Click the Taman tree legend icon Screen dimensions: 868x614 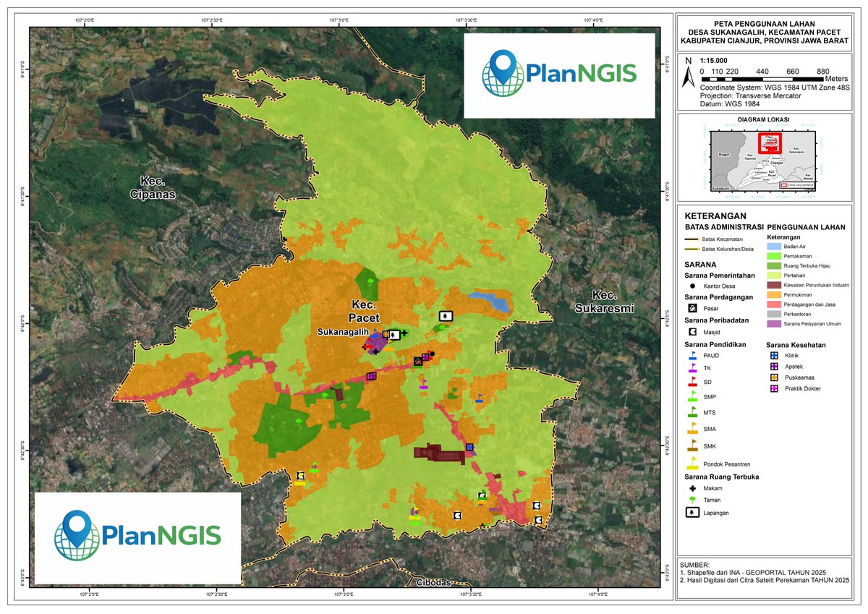coord(691,500)
